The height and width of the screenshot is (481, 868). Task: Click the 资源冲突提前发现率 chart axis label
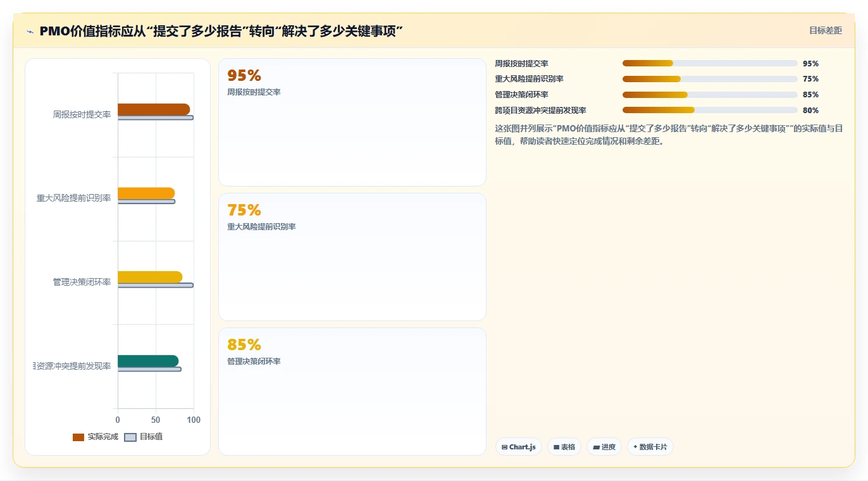click(x=72, y=366)
